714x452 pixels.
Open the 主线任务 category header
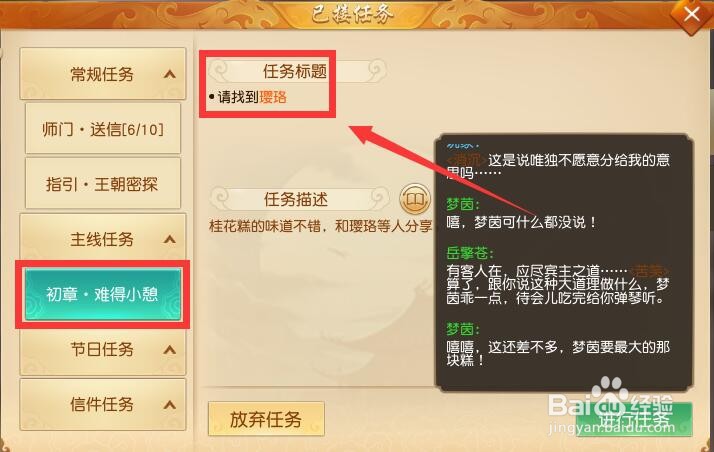pos(103,239)
